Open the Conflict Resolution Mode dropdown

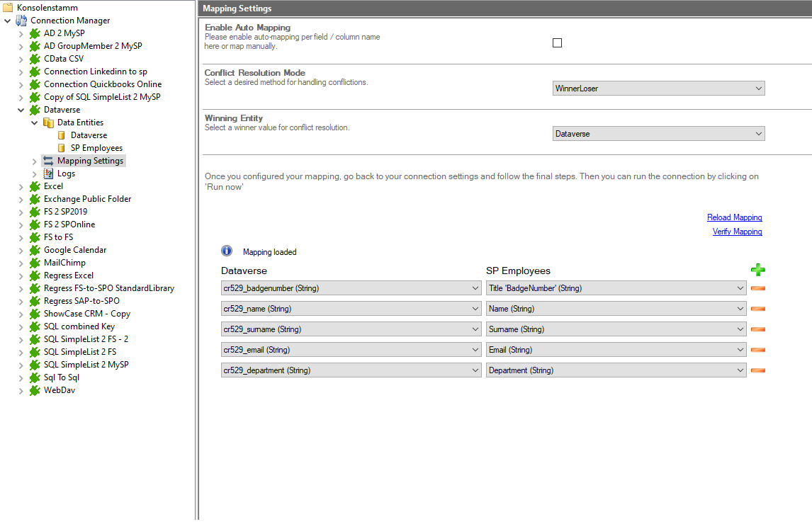coord(658,89)
